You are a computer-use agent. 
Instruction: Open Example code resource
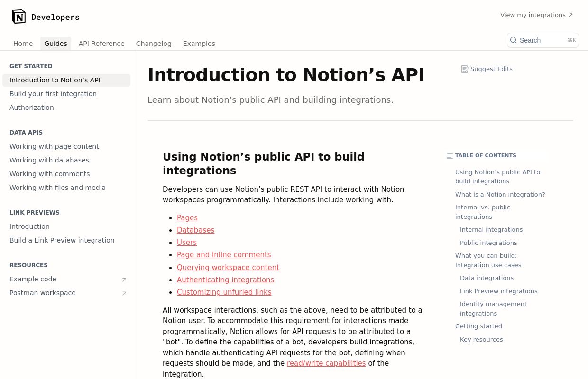pos(66,279)
